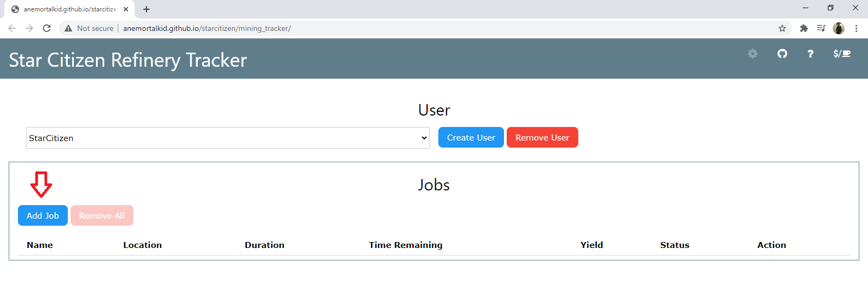Screen dimensions: 868x293
Task: Open the Chrome profile avatar
Action: coord(839,28)
